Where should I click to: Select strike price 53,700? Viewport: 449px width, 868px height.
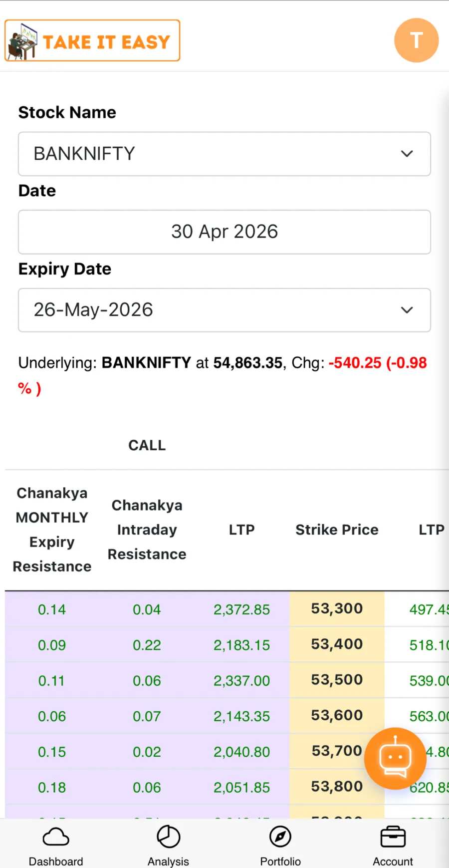(337, 751)
